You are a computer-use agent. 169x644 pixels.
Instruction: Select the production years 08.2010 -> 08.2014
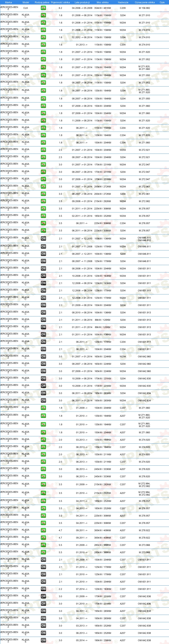[82, 313]
